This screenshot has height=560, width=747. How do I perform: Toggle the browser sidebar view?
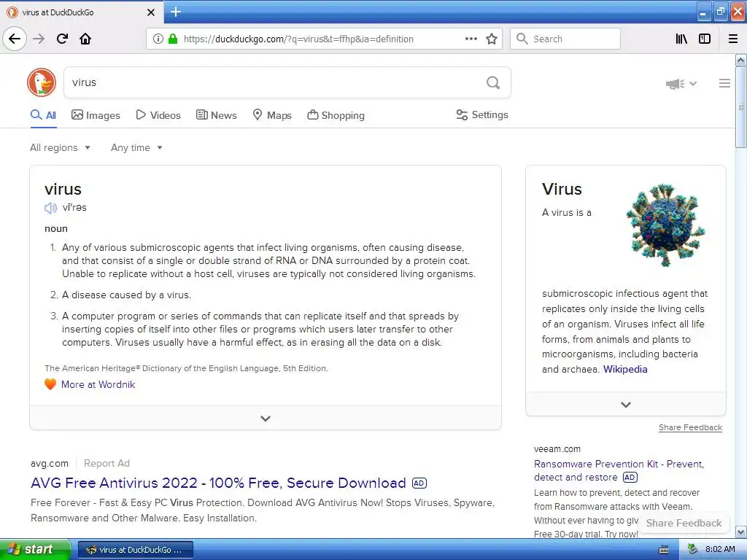point(705,39)
